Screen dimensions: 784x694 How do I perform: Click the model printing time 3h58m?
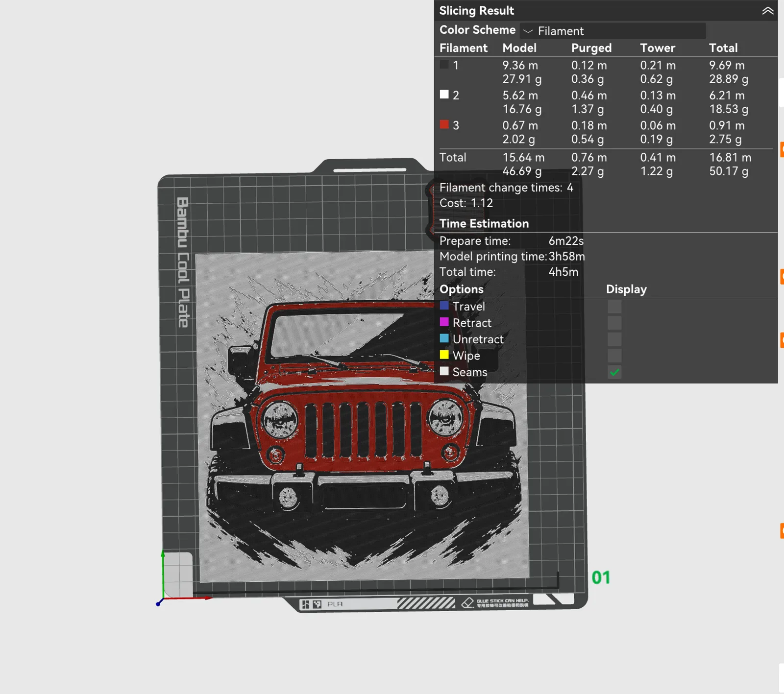tap(566, 257)
